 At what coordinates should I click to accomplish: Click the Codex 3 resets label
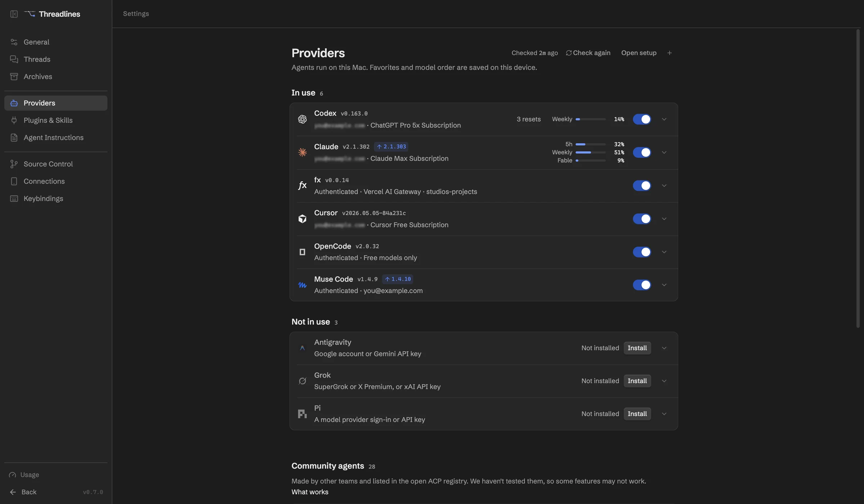click(529, 119)
